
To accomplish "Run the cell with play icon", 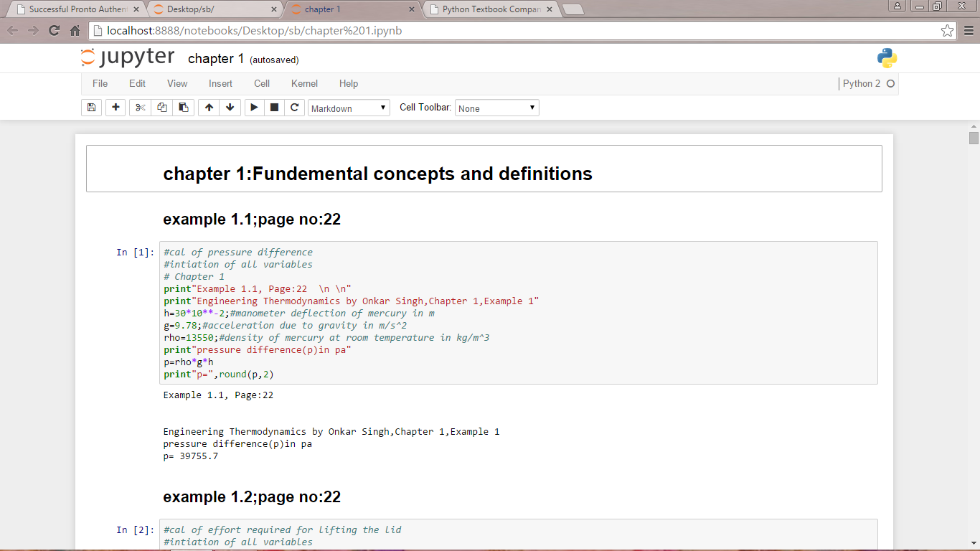I will coord(253,108).
